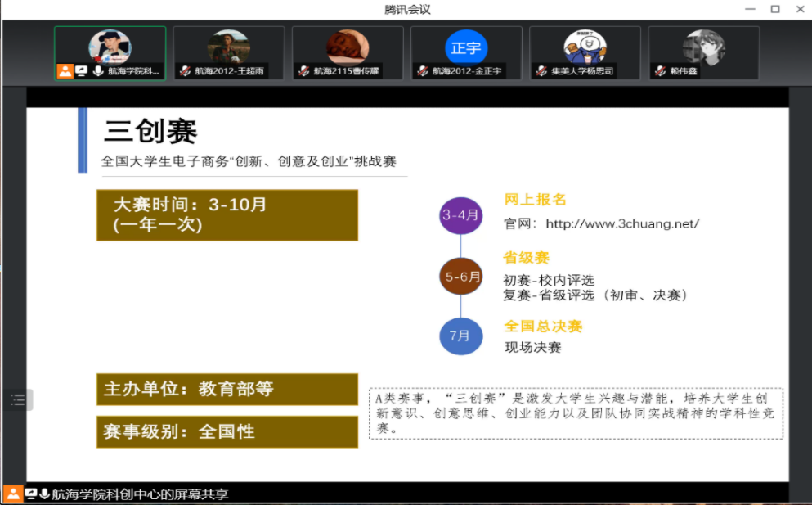This screenshot has height=505, width=812.
Task: Click muted mic icon for 集美大学杨思司
Action: coord(541,71)
